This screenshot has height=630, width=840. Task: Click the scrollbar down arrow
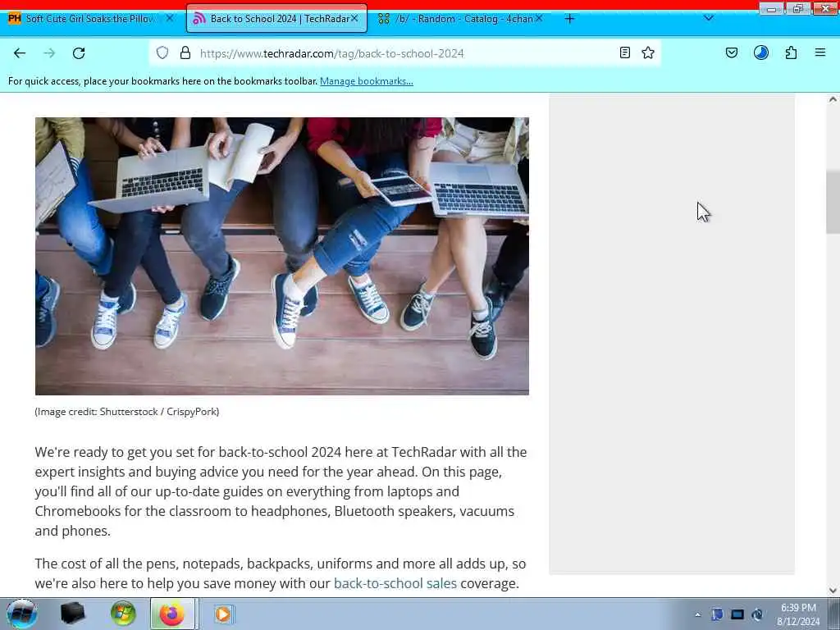[x=833, y=591]
